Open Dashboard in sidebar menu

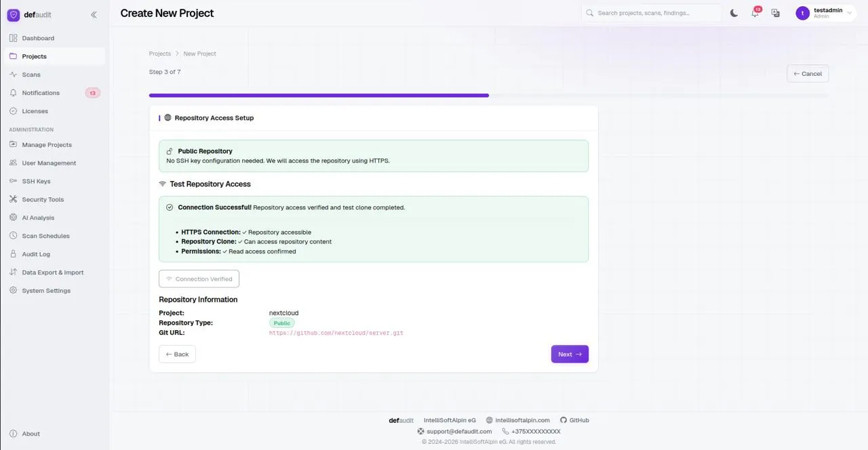(x=54, y=38)
